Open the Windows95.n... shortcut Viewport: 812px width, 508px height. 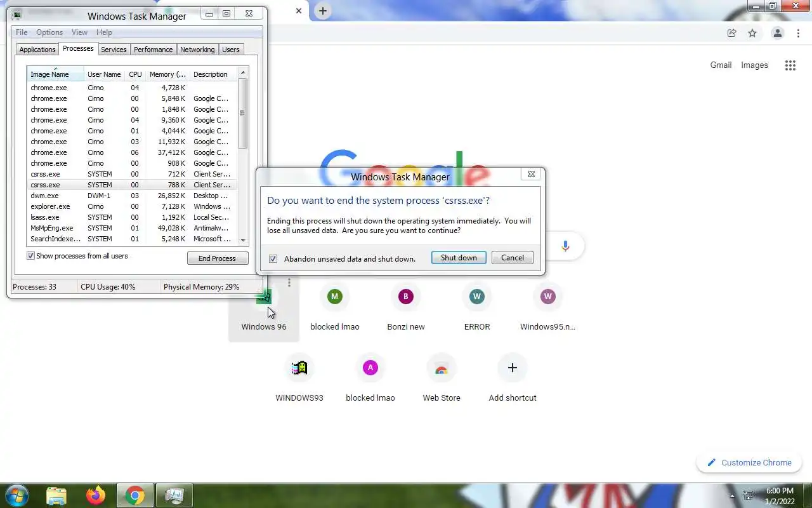[547, 308]
